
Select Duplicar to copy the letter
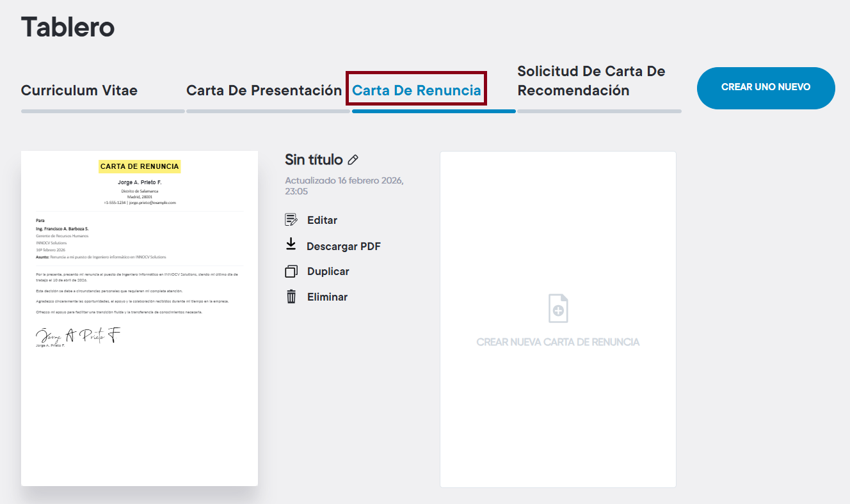click(328, 271)
